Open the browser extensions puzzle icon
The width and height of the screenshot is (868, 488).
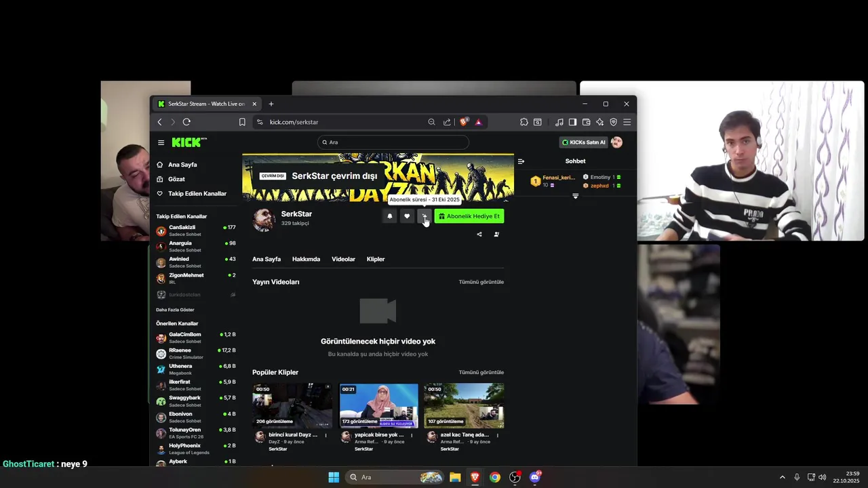[524, 122]
